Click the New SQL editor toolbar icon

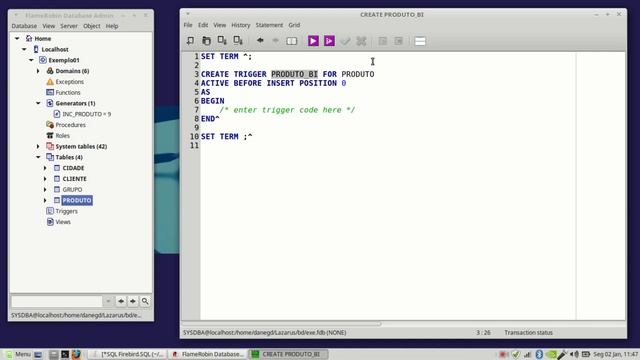coord(190,41)
